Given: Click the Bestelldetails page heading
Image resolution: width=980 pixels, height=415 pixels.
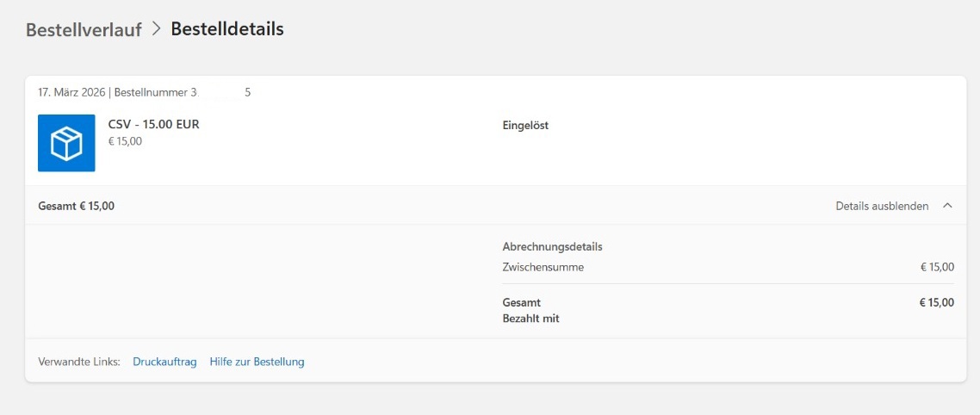Looking at the screenshot, I should click(x=227, y=28).
